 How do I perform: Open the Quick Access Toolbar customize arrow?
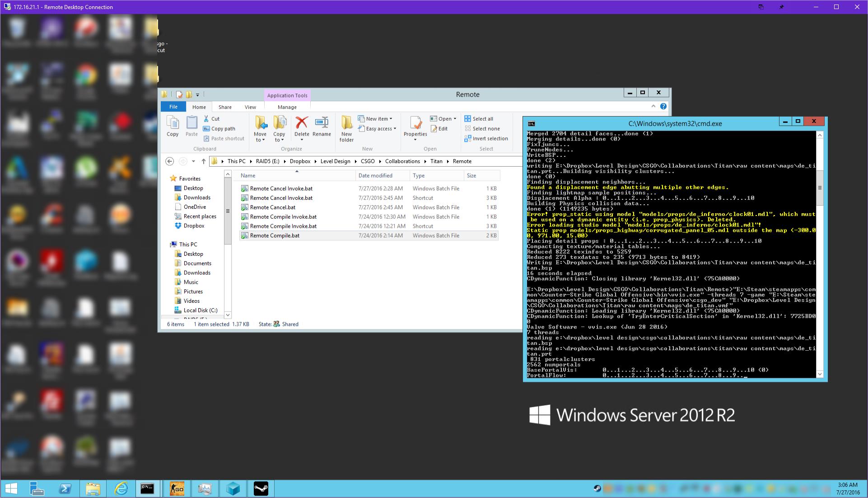click(x=197, y=95)
